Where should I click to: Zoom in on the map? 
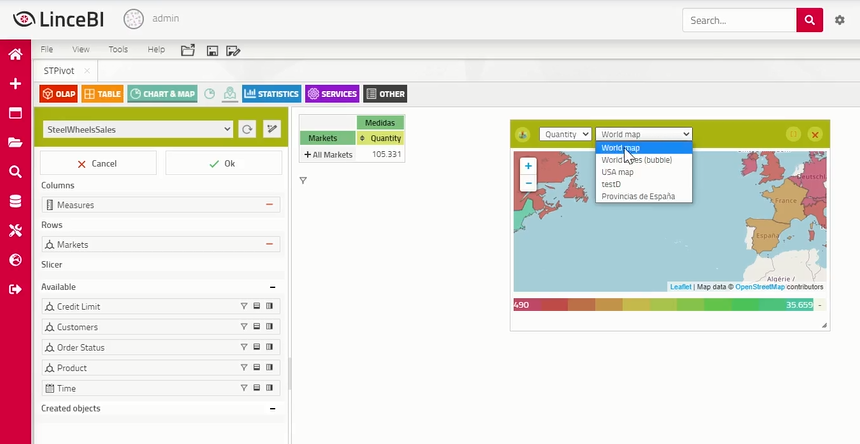[528, 166]
